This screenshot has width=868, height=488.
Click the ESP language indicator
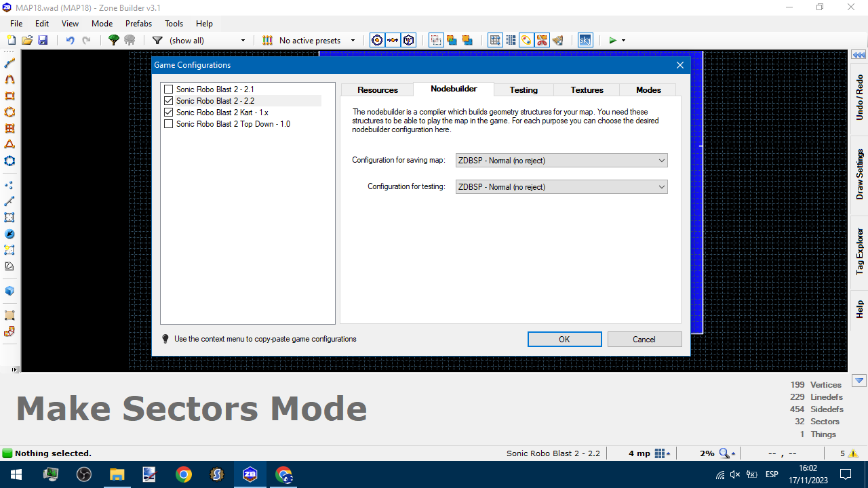(772, 474)
